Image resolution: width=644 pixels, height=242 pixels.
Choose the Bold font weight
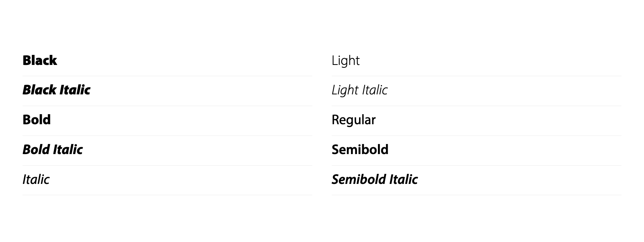coord(37,120)
